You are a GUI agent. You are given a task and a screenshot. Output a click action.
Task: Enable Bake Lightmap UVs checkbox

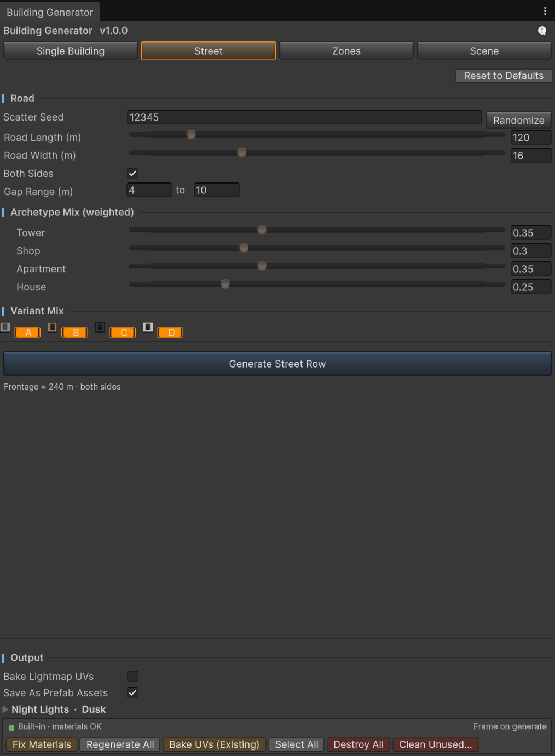132,677
